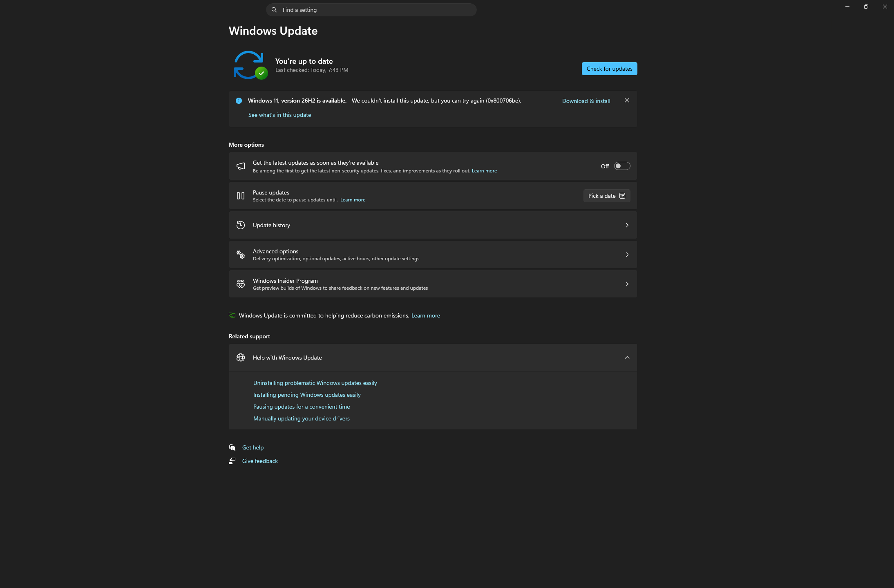Viewport: 894px width, 588px height.
Task: Click the calendar icon in Pick a date
Action: 622,196
